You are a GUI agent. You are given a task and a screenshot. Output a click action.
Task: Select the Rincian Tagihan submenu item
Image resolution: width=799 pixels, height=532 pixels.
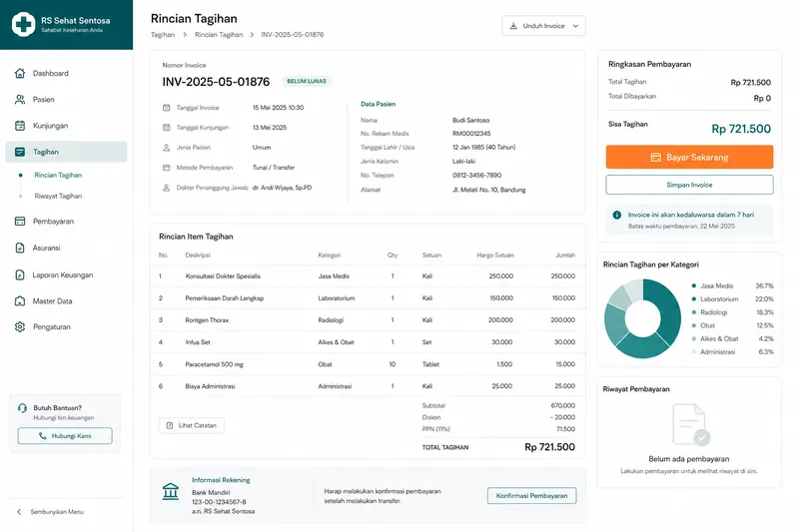(x=58, y=175)
